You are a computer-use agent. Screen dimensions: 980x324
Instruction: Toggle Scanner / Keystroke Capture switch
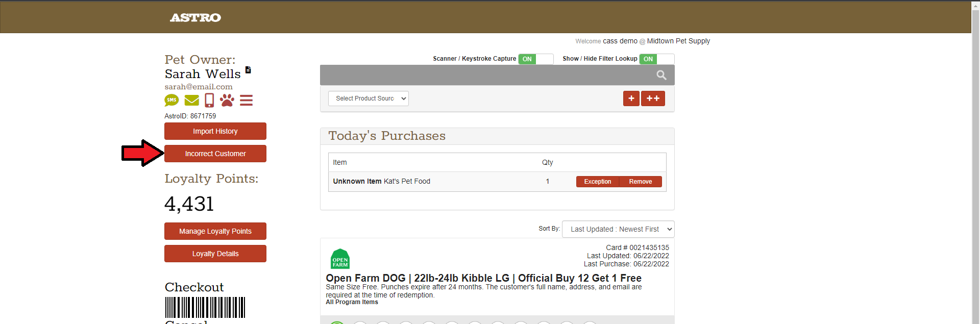pyautogui.click(x=535, y=59)
